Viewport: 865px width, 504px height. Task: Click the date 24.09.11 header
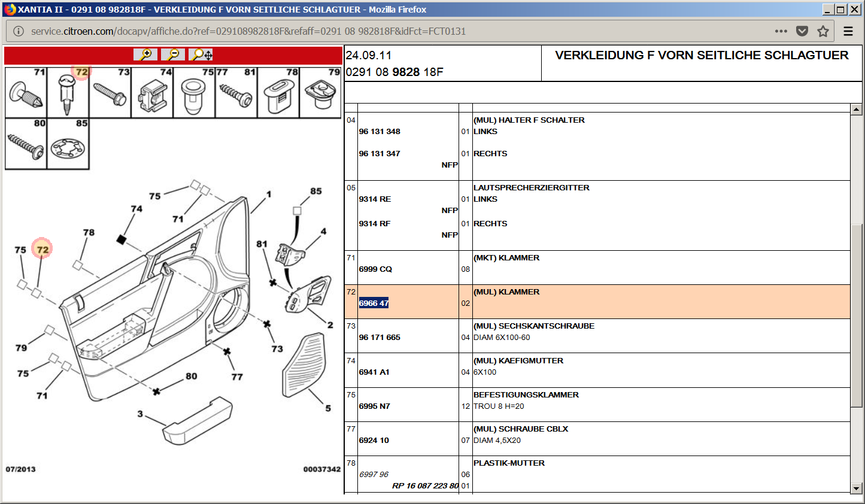pyautogui.click(x=369, y=55)
